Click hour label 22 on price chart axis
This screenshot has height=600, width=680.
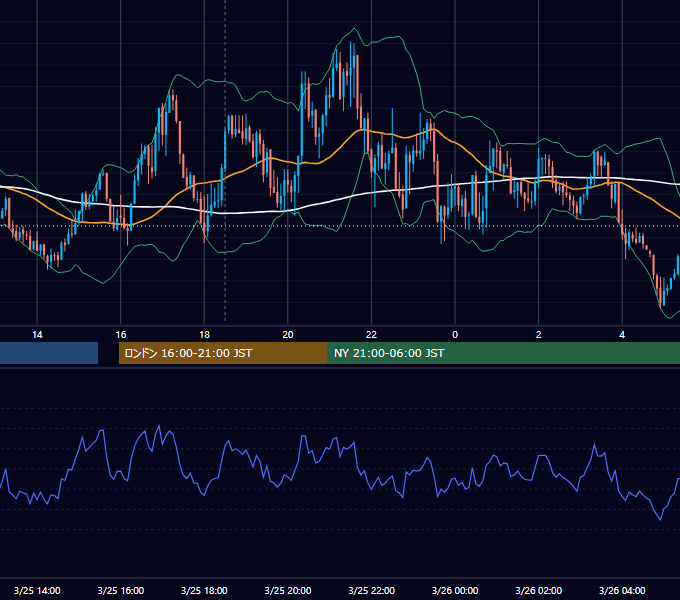tap(372, 335)
